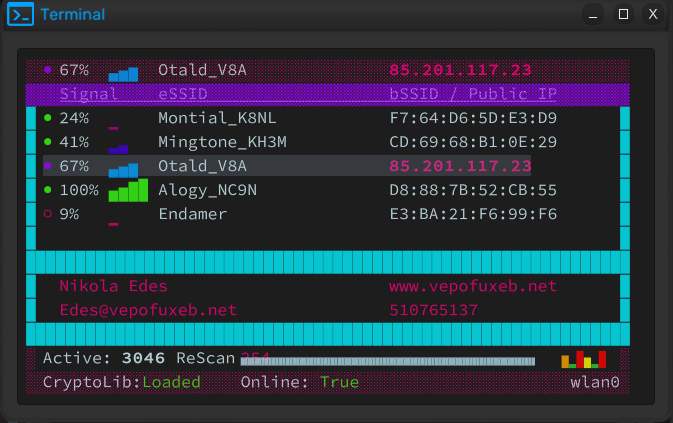The height and width of the screenshot is (423, 673).
Task: Sort by bSSID / Public IP header
Action: tap(473, 94)
